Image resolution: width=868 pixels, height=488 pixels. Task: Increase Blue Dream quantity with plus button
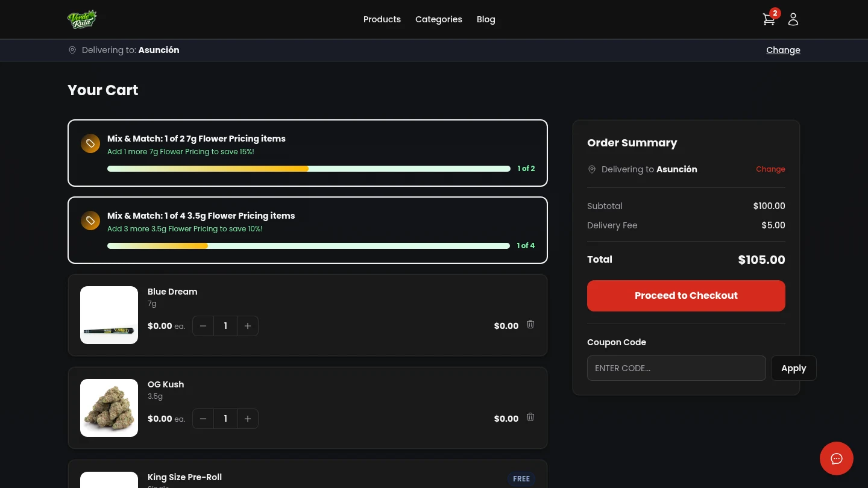[248, 325]
